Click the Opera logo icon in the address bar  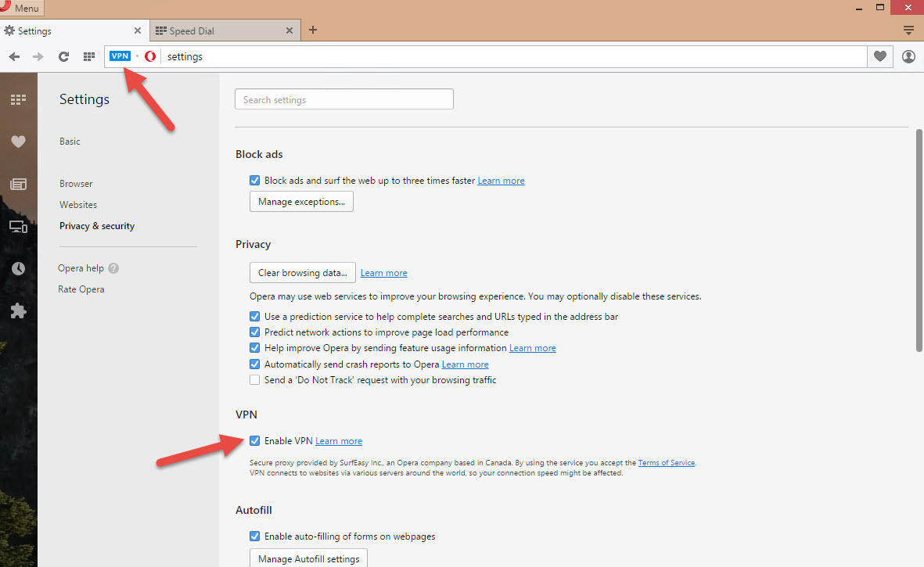pos(150,56)
